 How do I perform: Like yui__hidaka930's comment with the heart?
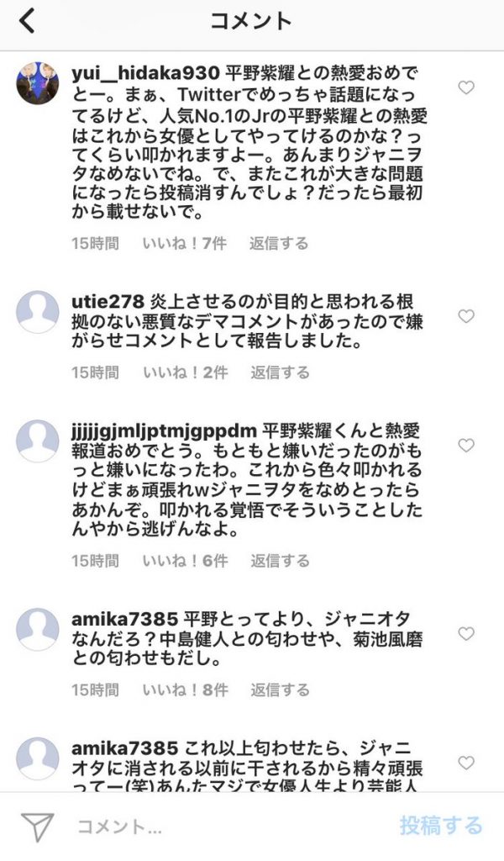[x=466, y=87]
